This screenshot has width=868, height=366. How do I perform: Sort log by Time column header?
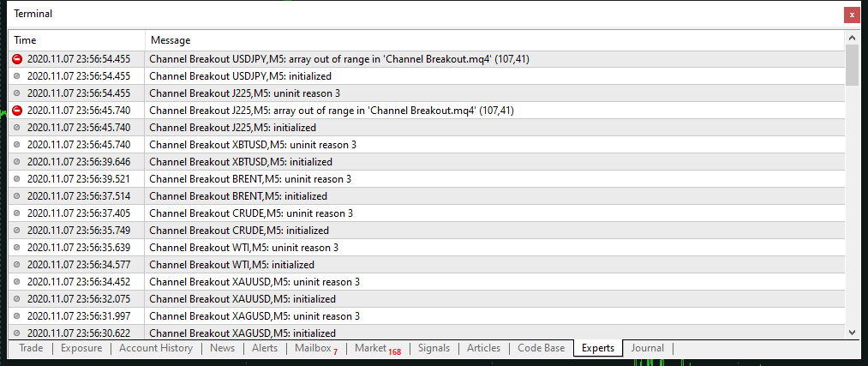(77, 40)
